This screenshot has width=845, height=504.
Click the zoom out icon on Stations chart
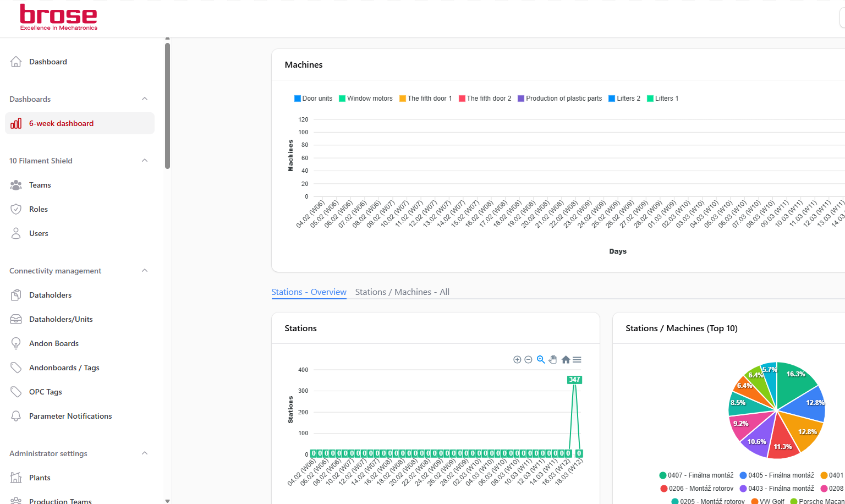[x=528, y=359]
